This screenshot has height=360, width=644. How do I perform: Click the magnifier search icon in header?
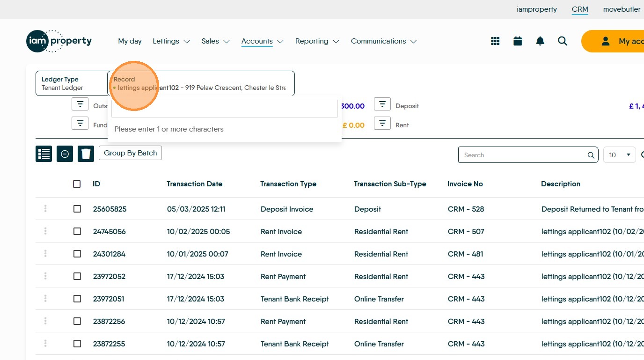pos(563,41)
